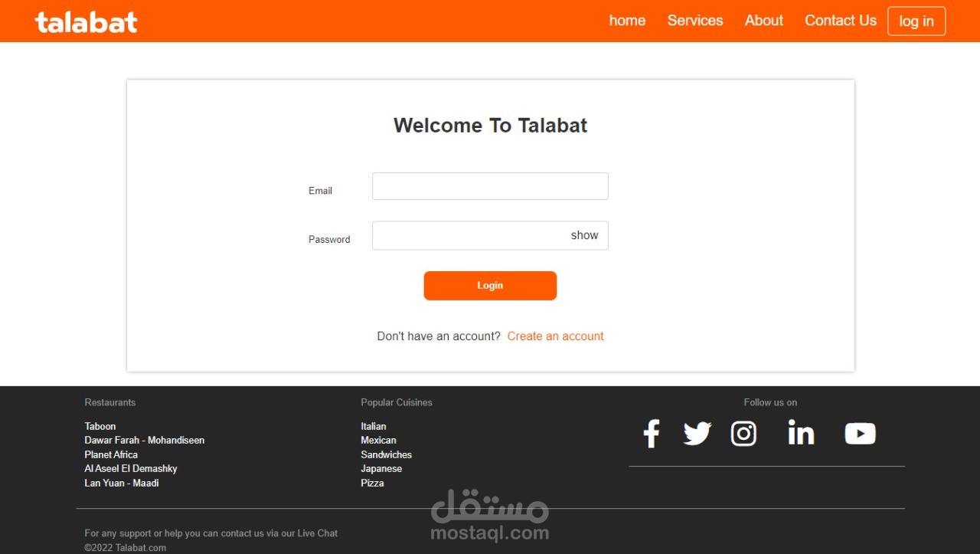This screenshot has height=554, width=980.
Task: Open Dawar Farah - Mohandiseen link
Action: [145, 441]
